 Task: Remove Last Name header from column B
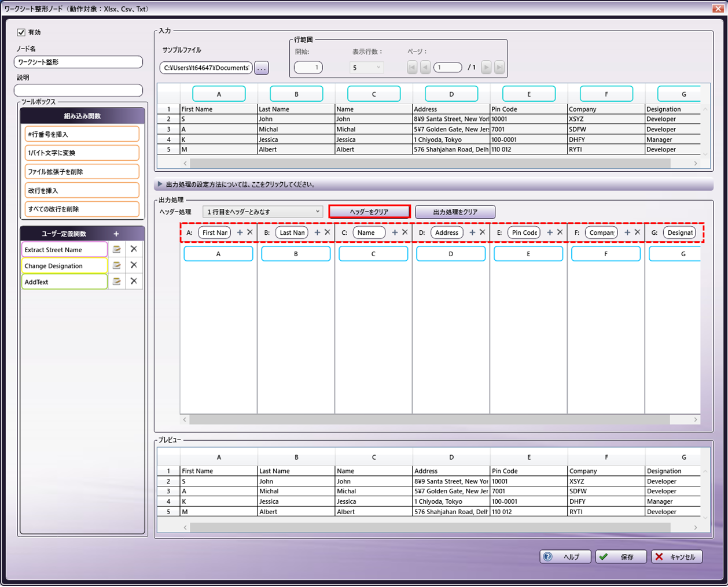pos(328,232)
